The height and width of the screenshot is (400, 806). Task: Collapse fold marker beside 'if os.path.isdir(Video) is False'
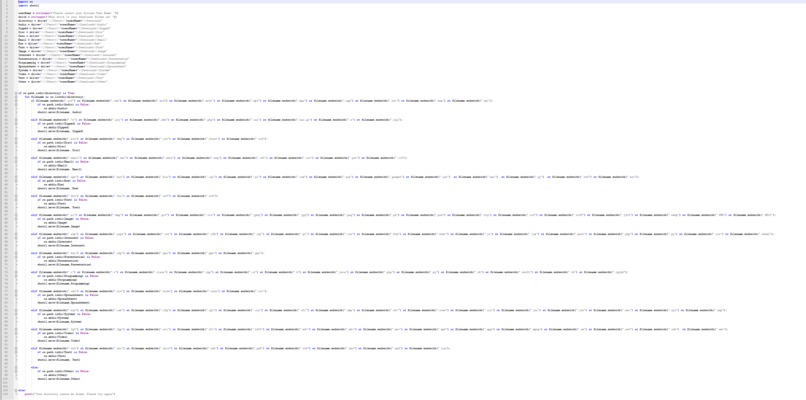16,333
